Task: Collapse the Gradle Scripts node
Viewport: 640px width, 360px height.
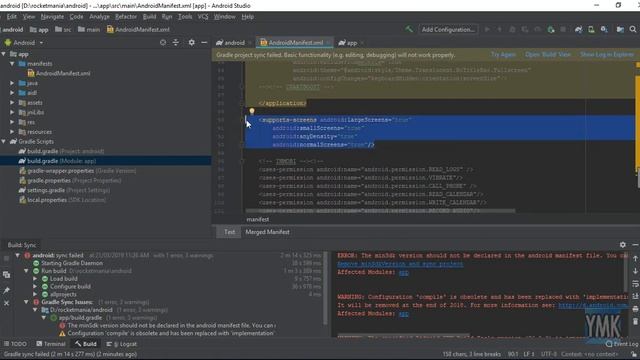Action: click(4, 141)
